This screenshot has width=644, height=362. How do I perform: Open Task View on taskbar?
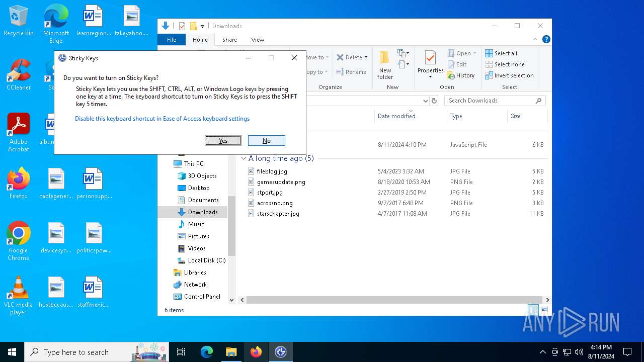pyautogui.click(x=181, y=352)
